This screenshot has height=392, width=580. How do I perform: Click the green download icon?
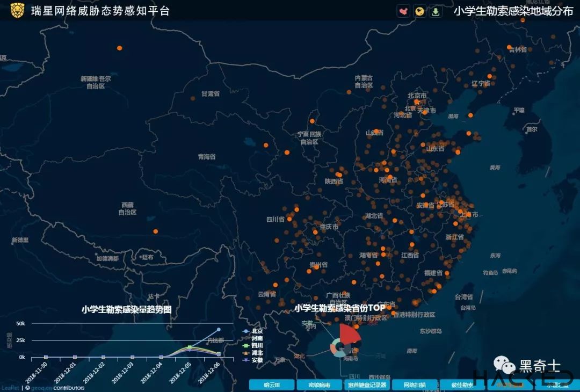tap(436, 11)
